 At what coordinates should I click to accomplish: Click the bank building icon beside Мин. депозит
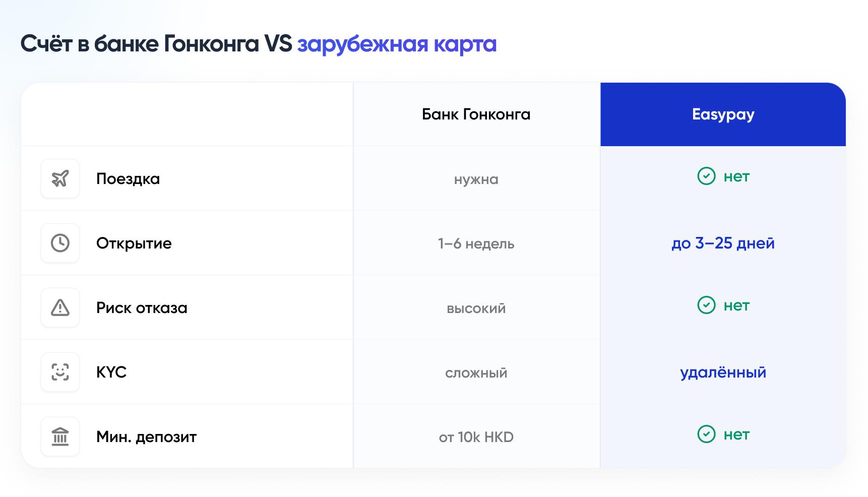click(x=60, y=437)
